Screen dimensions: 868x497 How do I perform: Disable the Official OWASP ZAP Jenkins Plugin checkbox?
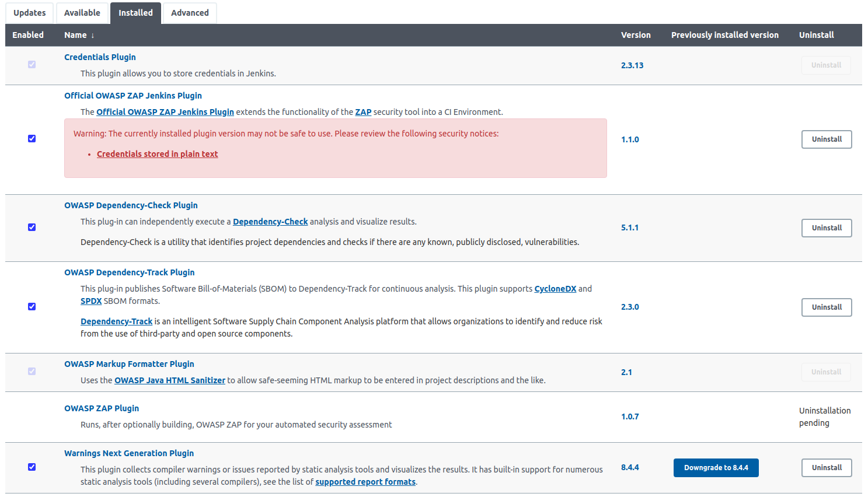click(x=32, y=138)
